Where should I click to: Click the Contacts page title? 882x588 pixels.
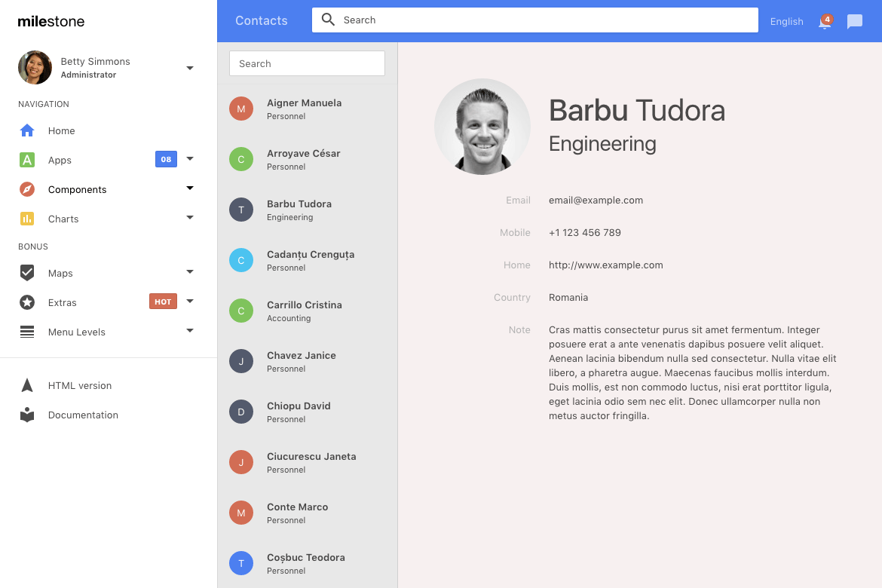coord(262,21)
